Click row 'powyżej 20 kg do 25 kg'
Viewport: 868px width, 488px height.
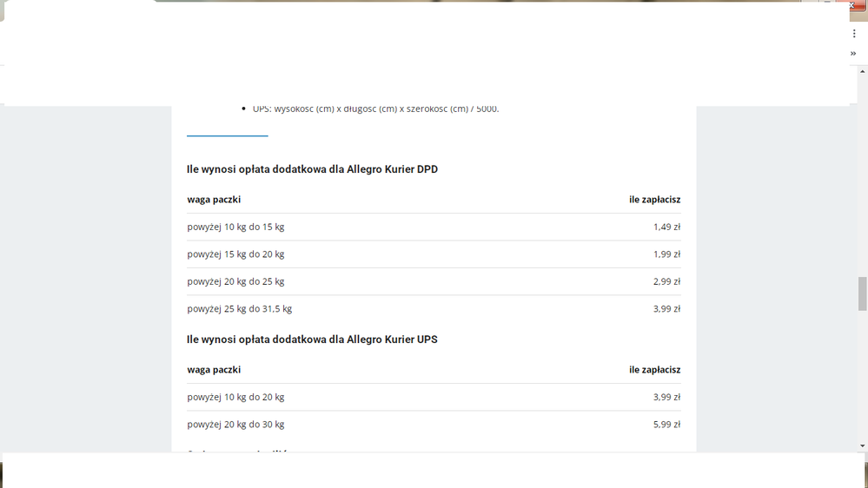pos(434,281)
